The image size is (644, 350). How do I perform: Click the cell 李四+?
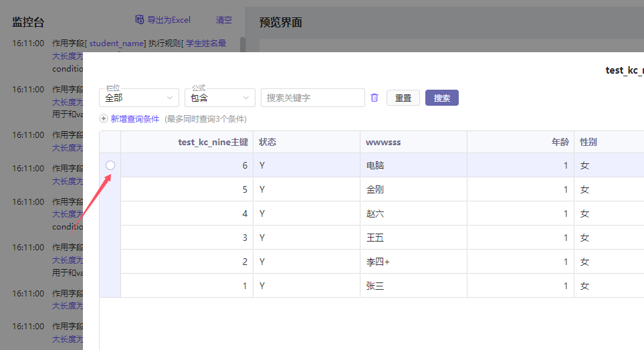(x=413, y=262)
